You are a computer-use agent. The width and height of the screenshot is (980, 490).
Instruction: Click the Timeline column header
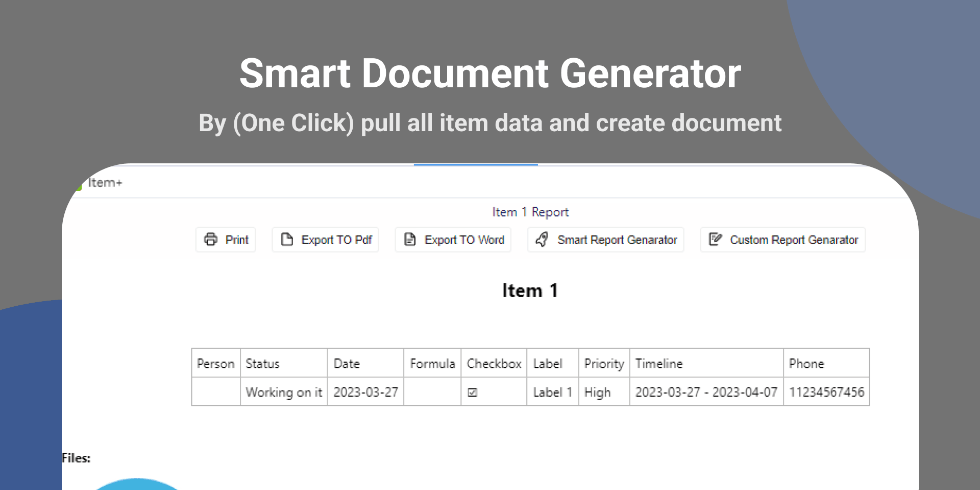pyautogui.click(x=706, y=363)
